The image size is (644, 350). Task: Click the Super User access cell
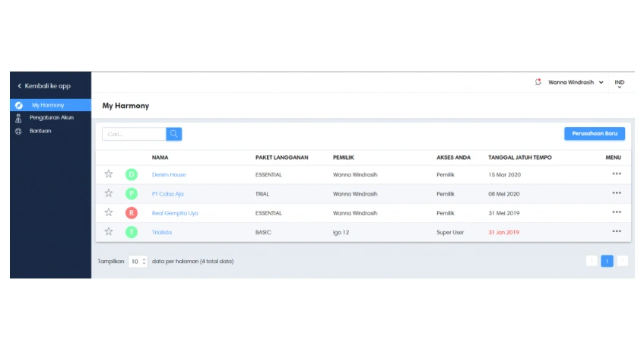pyautogui.click(x=449, y=232)
